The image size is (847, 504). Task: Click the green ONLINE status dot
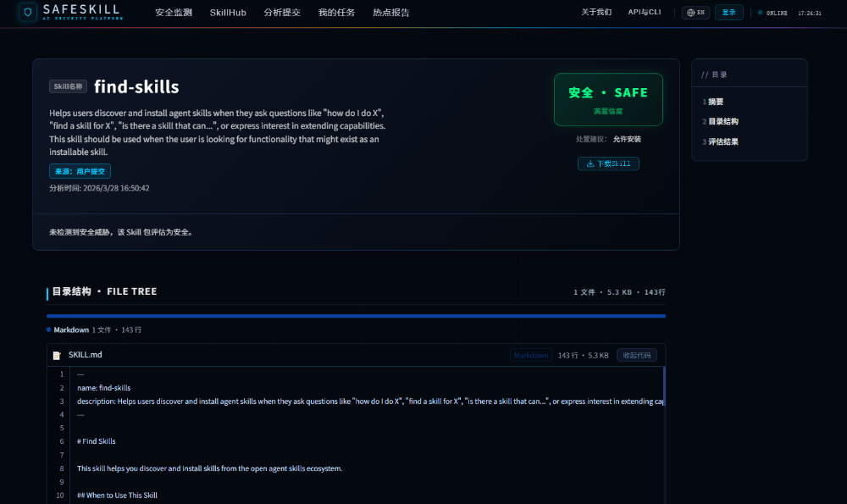tap(760, 13)
